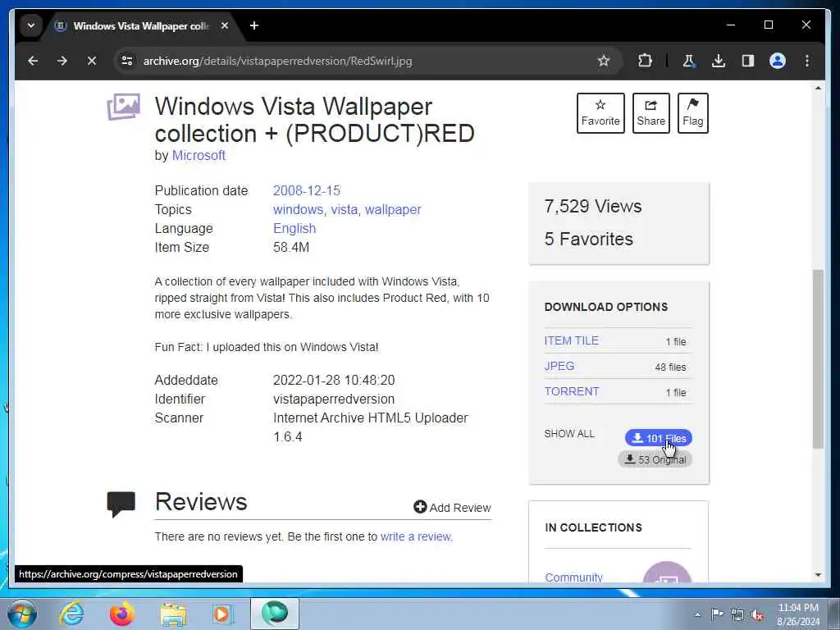This screenshot has width=840, height=630.
Task: Show browser downloads
Action: (x=719, y=61)
